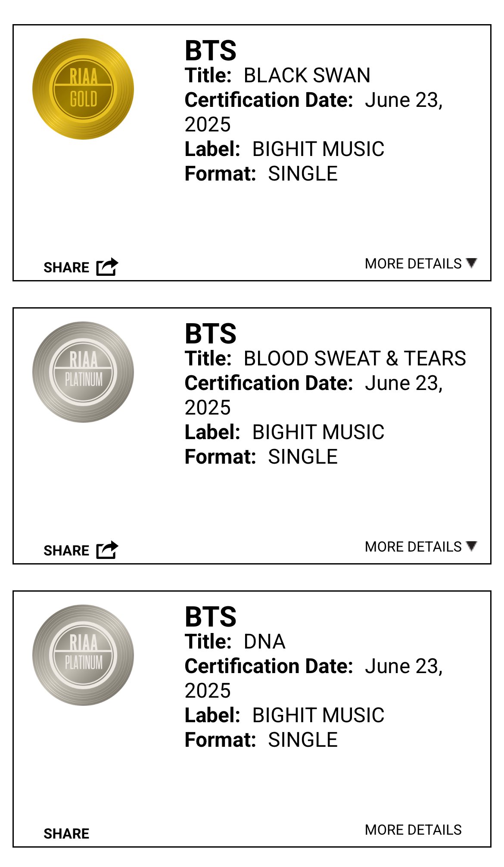Image resolution: width=504 pixels, height=867 pixels.
Task: Select the BTS artist name on Black Swan card
Action: [211, 50]
